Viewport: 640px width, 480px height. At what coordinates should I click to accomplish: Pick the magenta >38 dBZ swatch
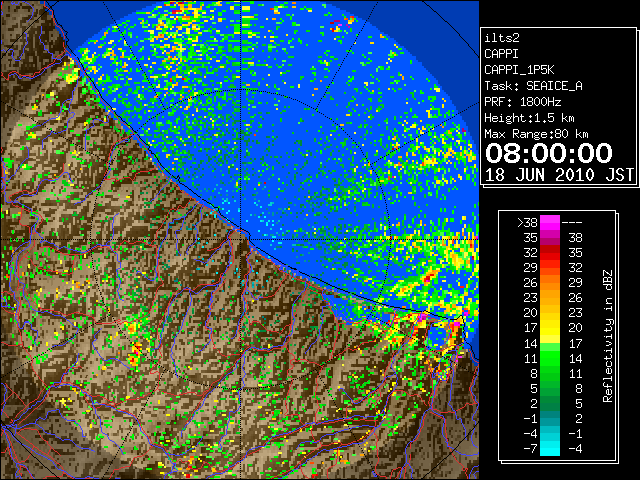click(550, 222)
